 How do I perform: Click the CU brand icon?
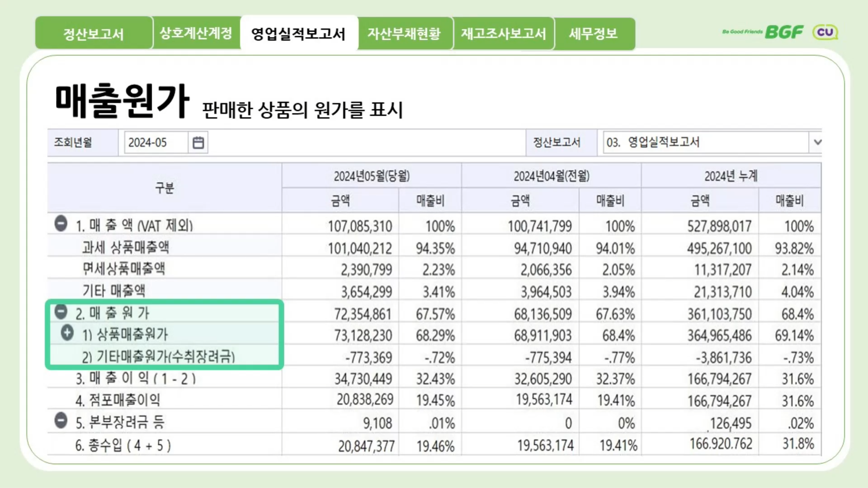(x=825, y=32)
